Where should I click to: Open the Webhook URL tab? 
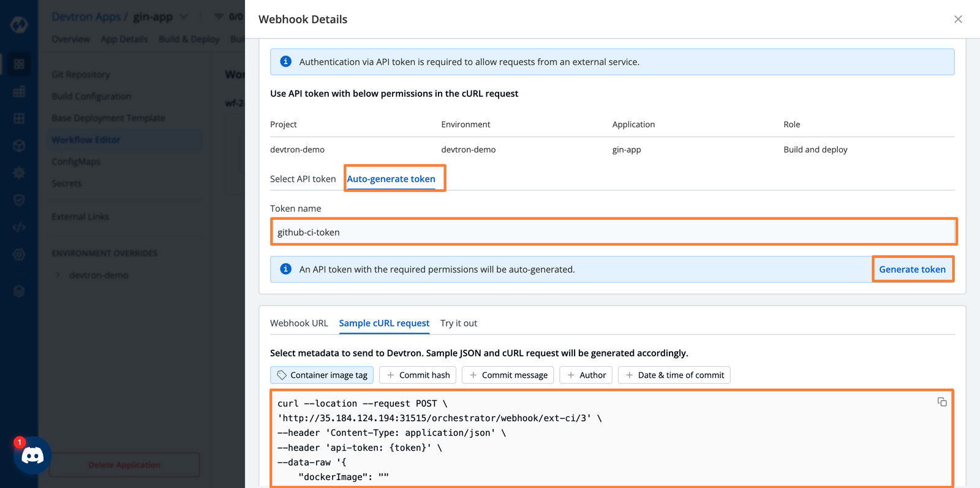click(299, 323)
